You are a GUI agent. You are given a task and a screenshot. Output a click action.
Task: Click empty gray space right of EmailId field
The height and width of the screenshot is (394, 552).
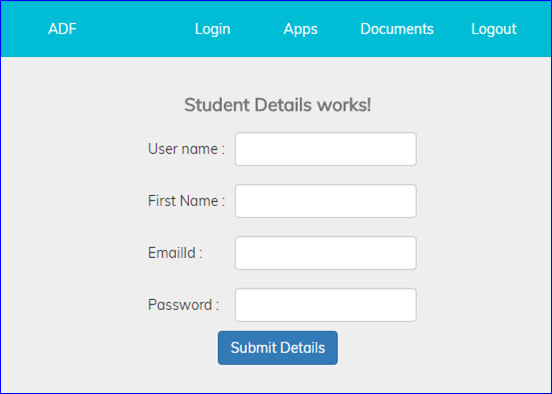click(482, 253)
